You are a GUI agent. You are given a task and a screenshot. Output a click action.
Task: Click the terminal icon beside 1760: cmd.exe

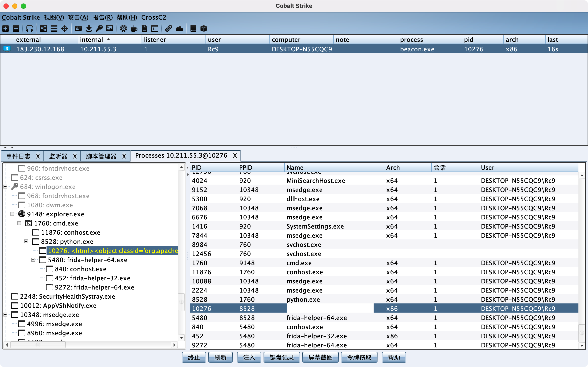29,223
